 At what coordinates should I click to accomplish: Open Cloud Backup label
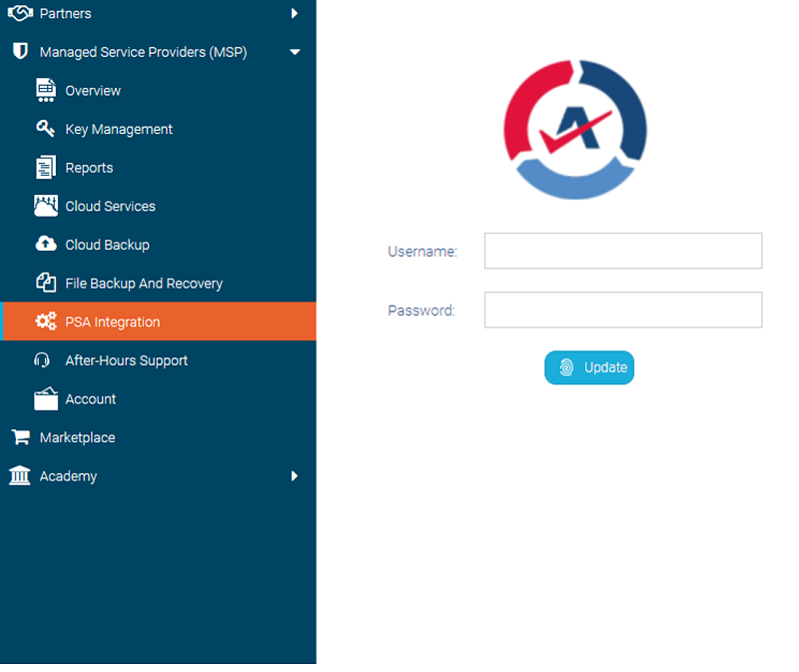coord(107,245)
